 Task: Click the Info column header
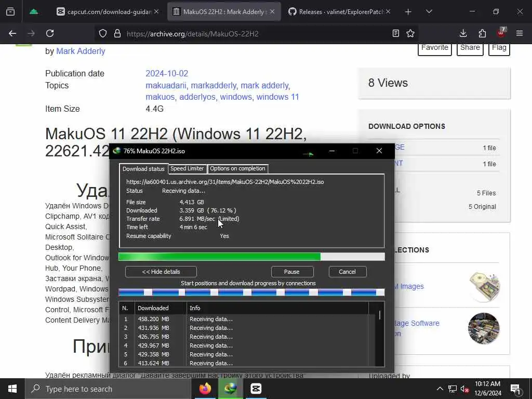click(x=277, y=308)
